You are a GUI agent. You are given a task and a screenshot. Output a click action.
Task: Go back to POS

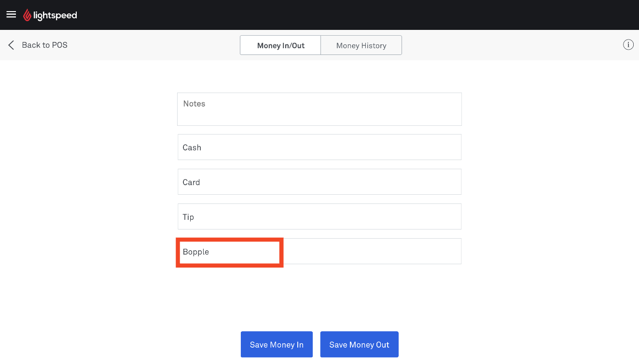pyautogui.click(x=44, y=45)
